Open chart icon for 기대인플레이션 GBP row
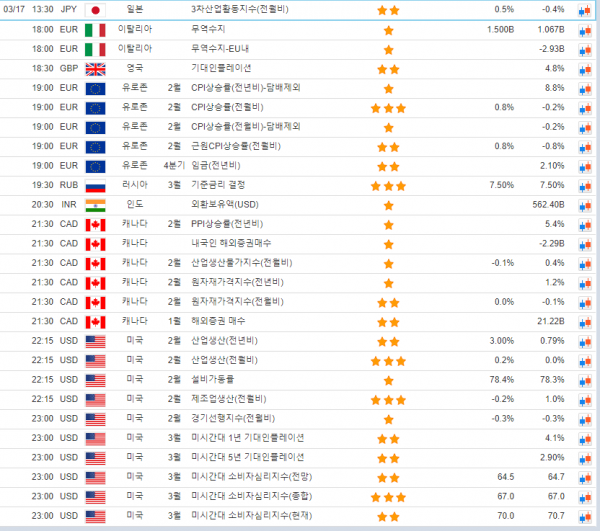The height and width of the screenshot is (531, 600). click(583, 68)
